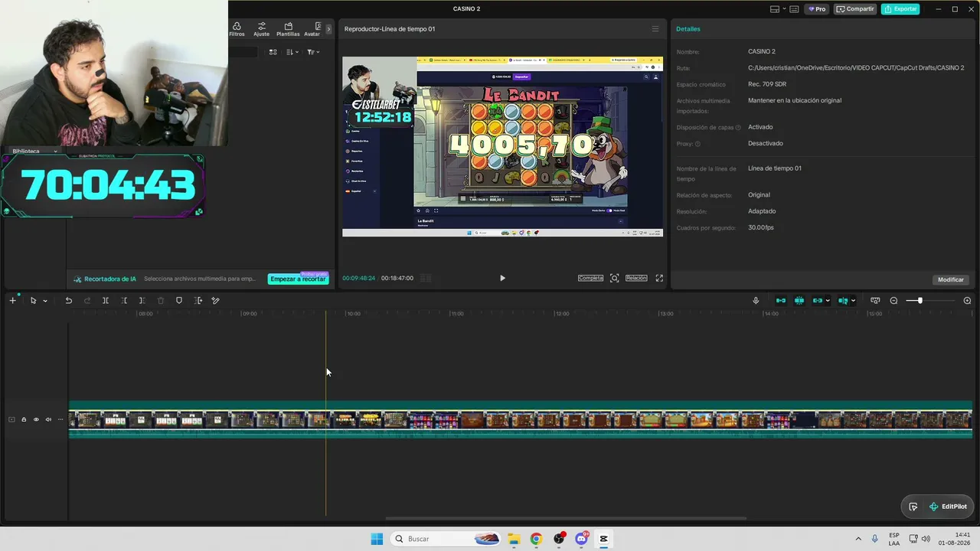The image size is (980, 551).
Task: Adjust the timeline zoom slider handle
Action: click(x=920, y=301)
